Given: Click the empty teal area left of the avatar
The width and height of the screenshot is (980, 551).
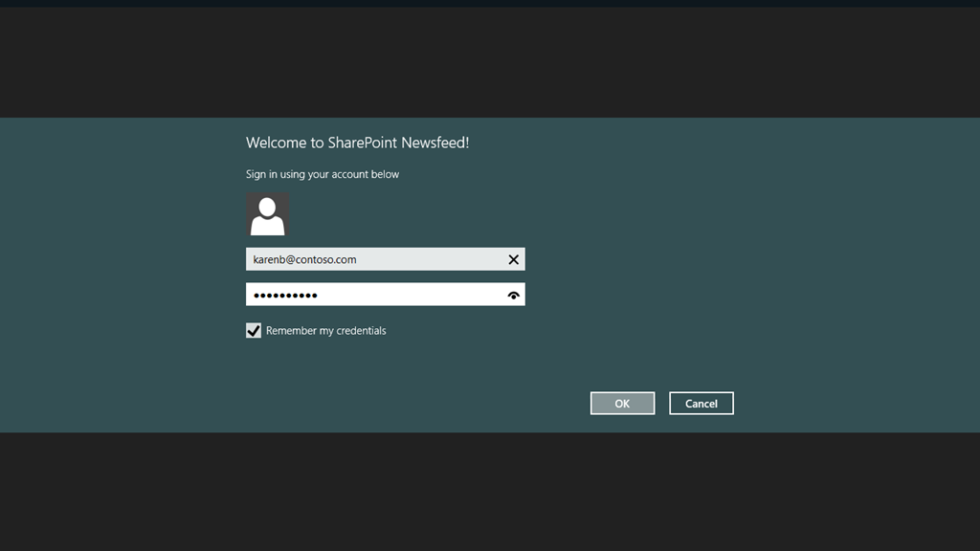Looking at the screenshot, I should click(x=124, y=215).
